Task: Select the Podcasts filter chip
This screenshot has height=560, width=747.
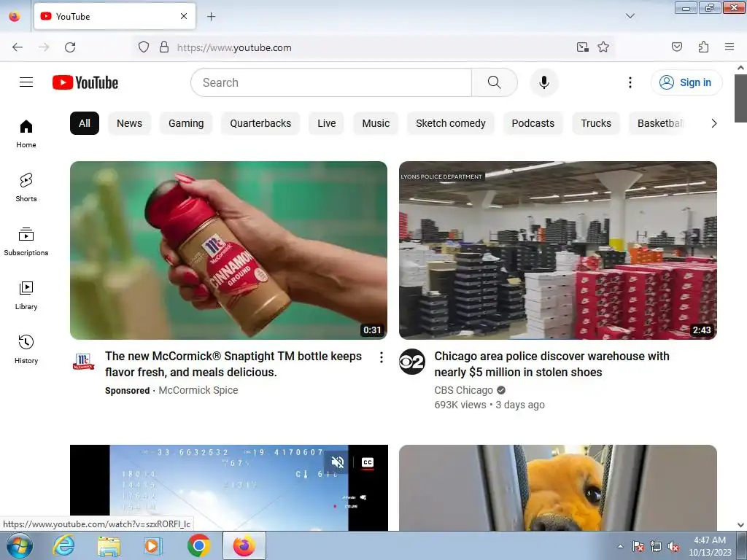Action: click(533, 123)
